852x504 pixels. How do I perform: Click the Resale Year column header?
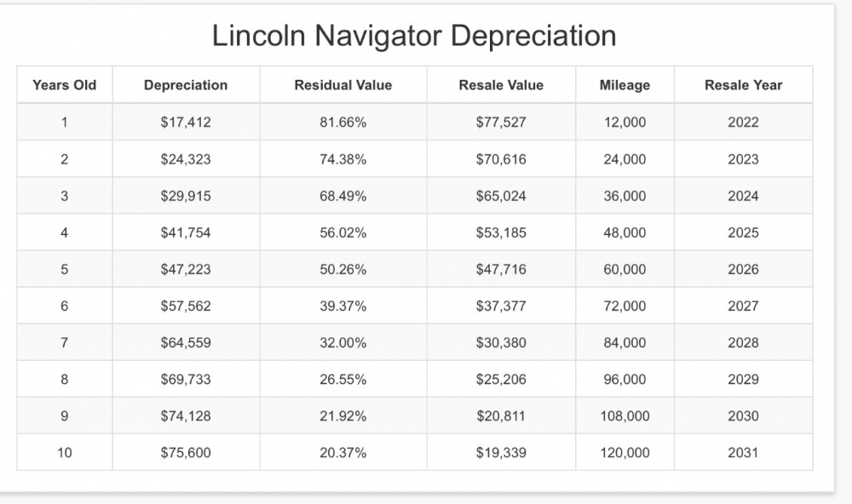tap(743, 85)
